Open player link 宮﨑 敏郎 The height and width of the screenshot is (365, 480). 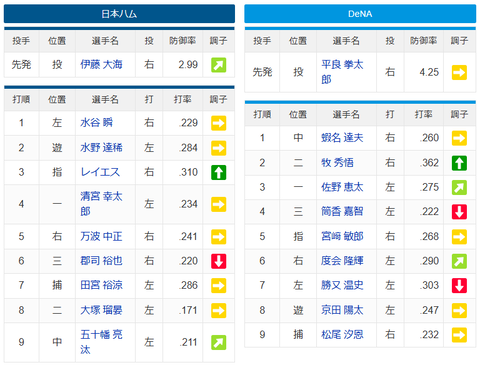pos(342,236)
